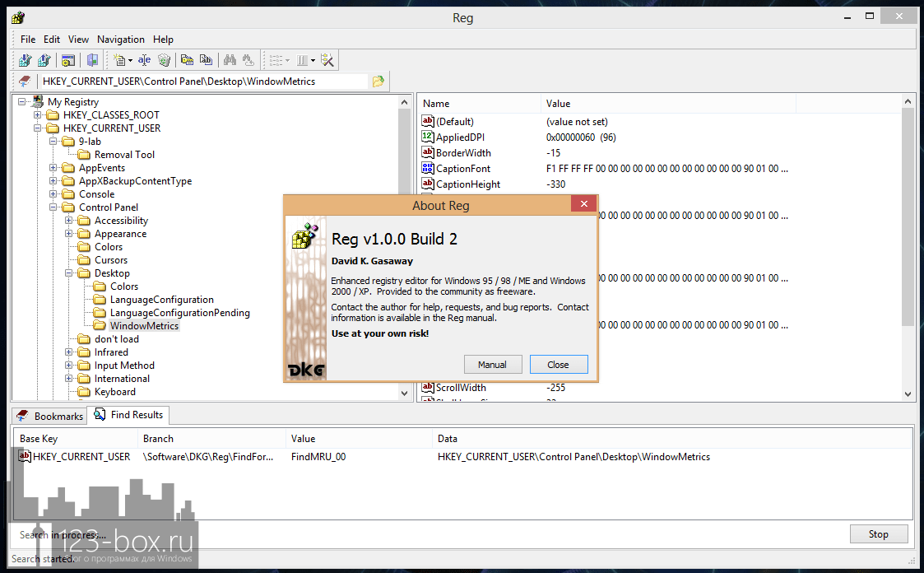Click the options window icon with gear
The image size is (924, 573).
pos(68,60)
